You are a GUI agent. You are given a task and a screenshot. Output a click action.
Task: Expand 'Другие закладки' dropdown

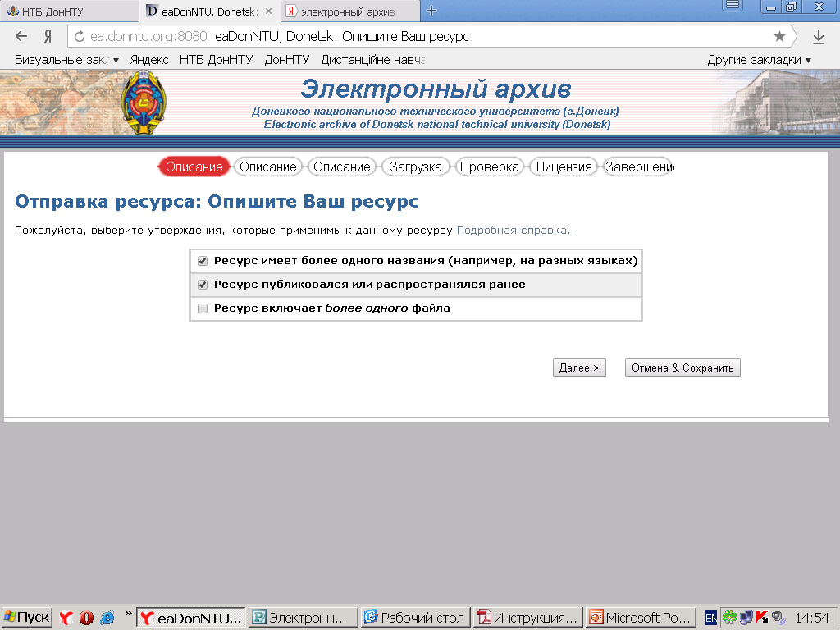[759, 60]
